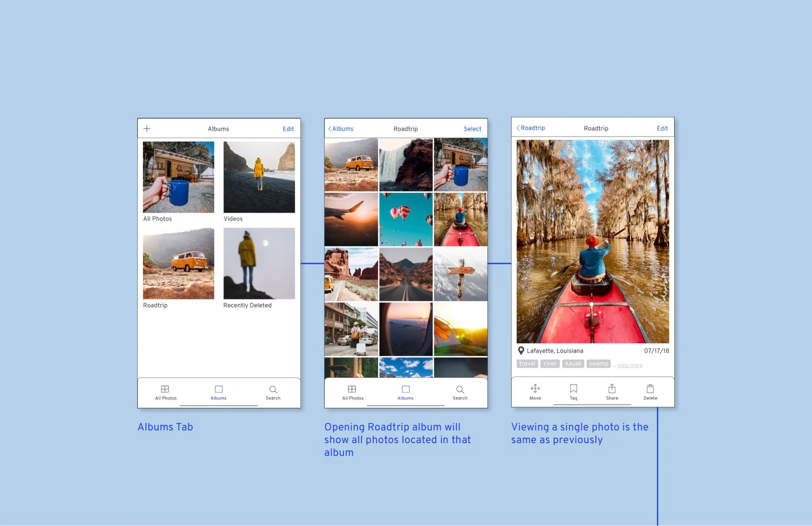Open hot air balloons photo
812x526 pixels.
(x=406, y=219)
